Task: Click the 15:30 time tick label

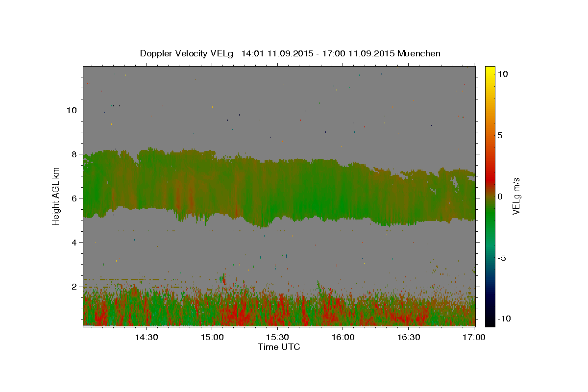Action: point(278,337)
